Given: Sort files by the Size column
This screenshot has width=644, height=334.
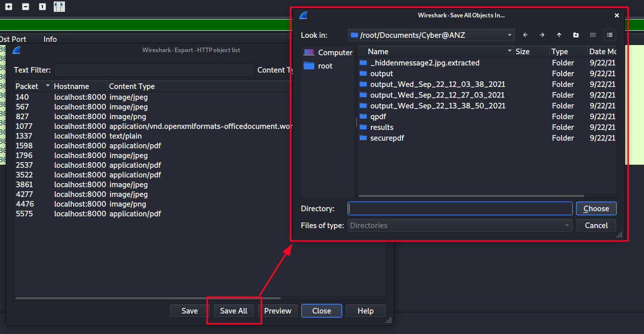Looking at the screenshot, I should click(531, 51).
